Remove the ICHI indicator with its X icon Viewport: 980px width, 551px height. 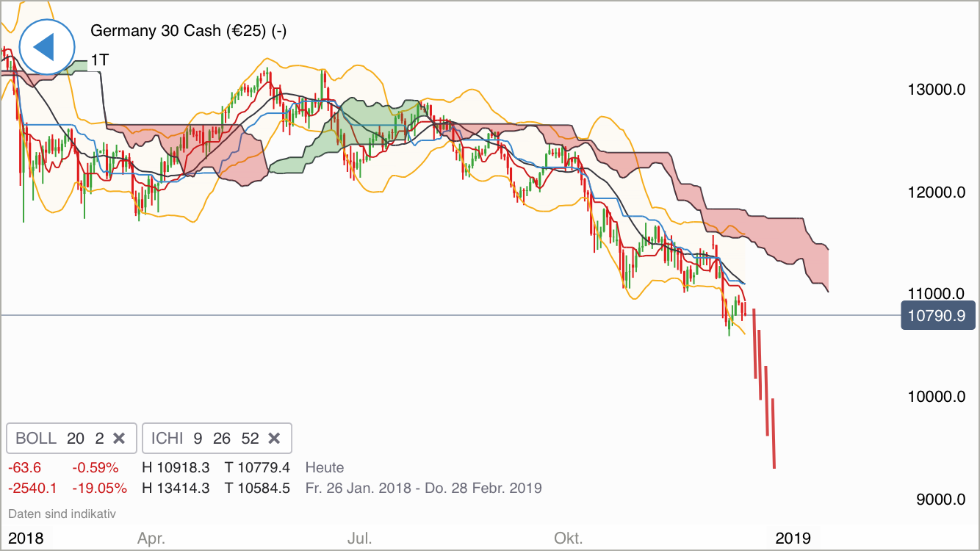274,438
